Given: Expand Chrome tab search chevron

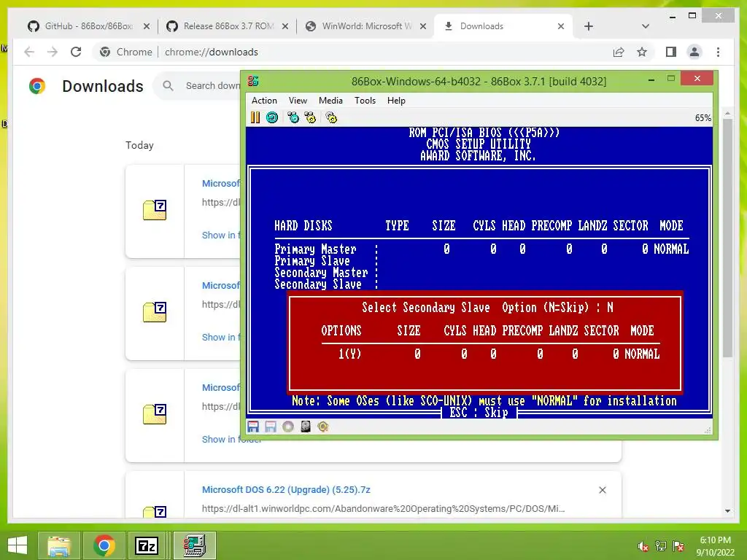Looking at the screenshot, I should 645,26.
